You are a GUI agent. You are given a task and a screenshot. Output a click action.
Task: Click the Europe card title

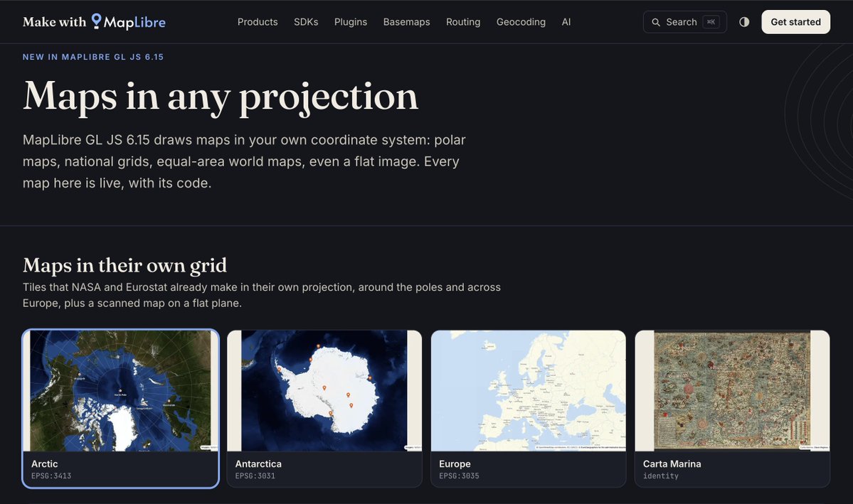[x=455, y=463]
